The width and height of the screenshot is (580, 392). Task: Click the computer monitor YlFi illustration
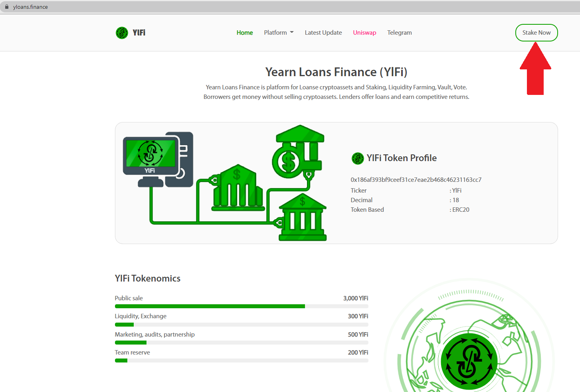point(158,160)
